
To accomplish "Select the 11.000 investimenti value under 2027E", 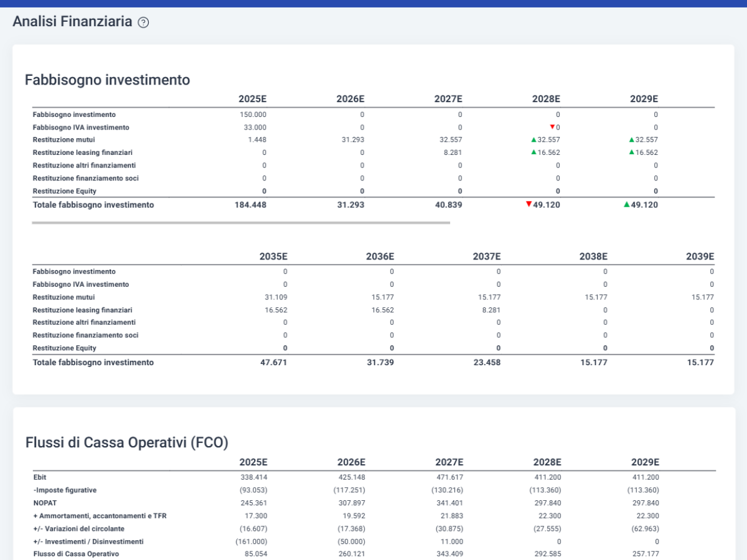I will coord(452,541).
